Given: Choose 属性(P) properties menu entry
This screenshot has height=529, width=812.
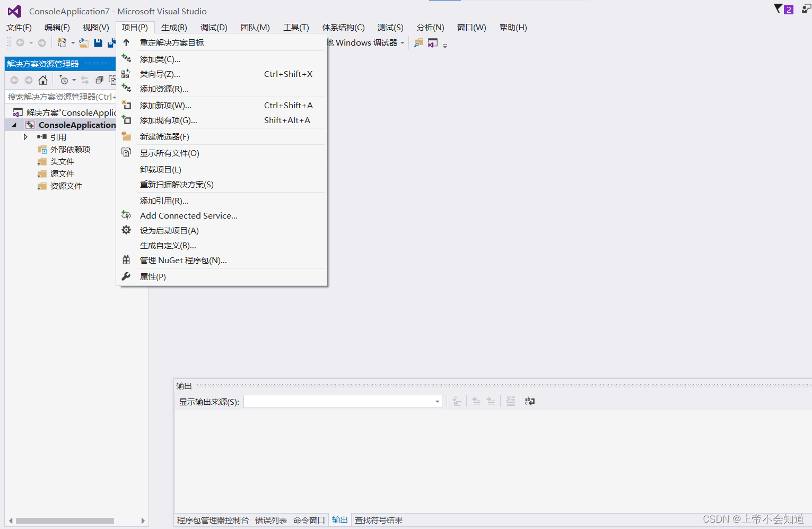Looking at the screenshot, I should [222, 276].
